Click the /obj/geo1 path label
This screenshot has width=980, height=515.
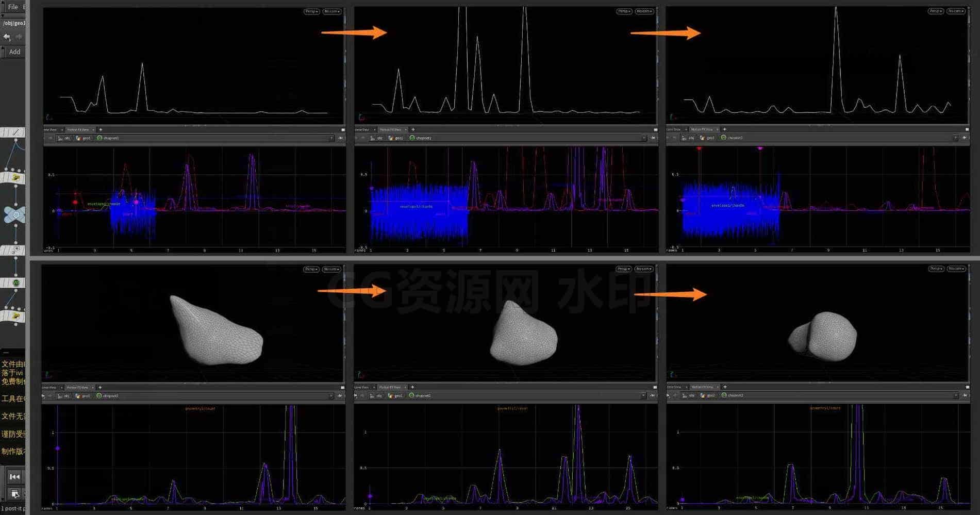pyautogui.click(x=13, y=23)
